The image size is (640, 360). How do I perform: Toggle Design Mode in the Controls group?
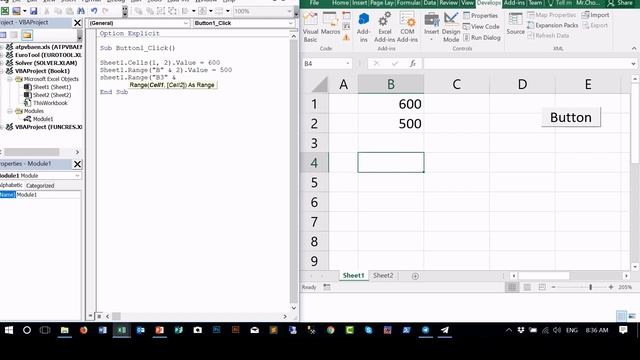tap(451, 27)
